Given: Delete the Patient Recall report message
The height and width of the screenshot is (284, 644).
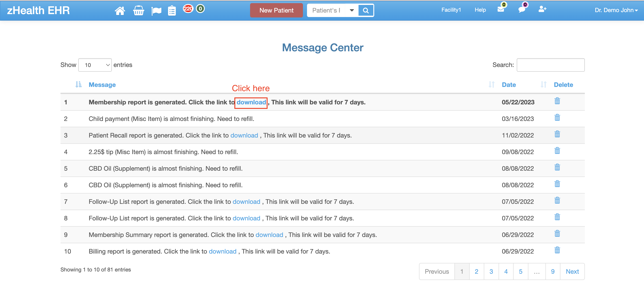Looking at the screenshot, I should (x=557, y=134).
